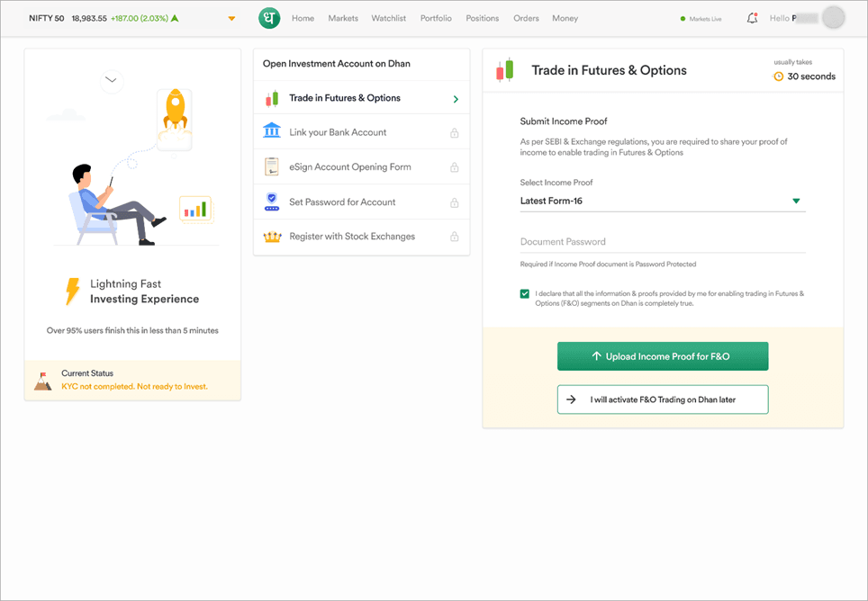The width and height of the screenshot is (868, 601).
Task: Open the Watchlist menu
Action: [388, 18]
